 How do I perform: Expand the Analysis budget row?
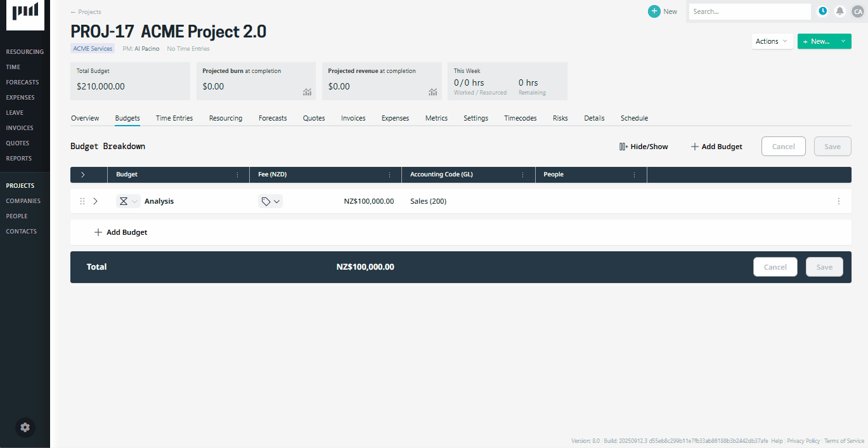coord(95,201)
